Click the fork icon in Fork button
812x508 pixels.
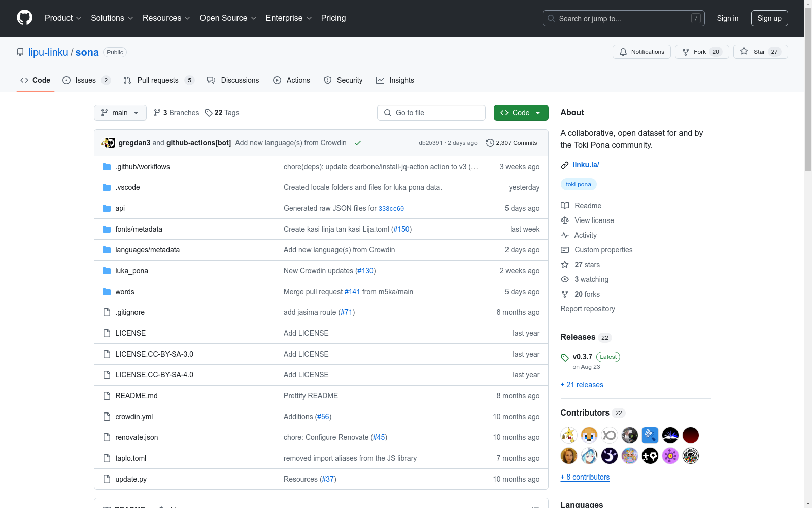pos(686,52)
